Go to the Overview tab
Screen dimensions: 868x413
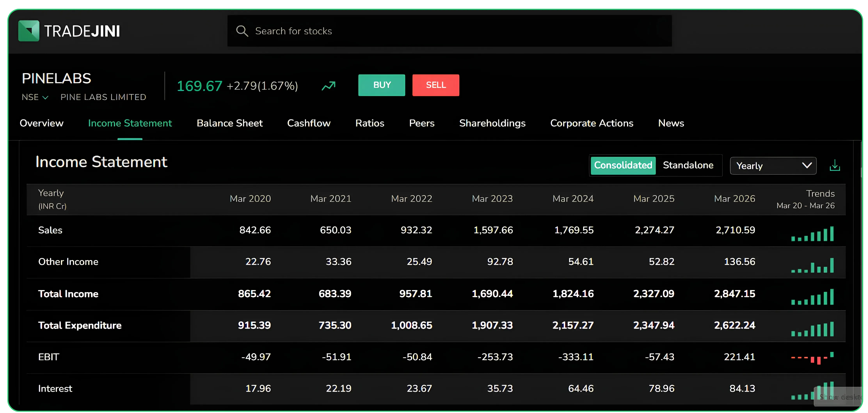(41, 123)
